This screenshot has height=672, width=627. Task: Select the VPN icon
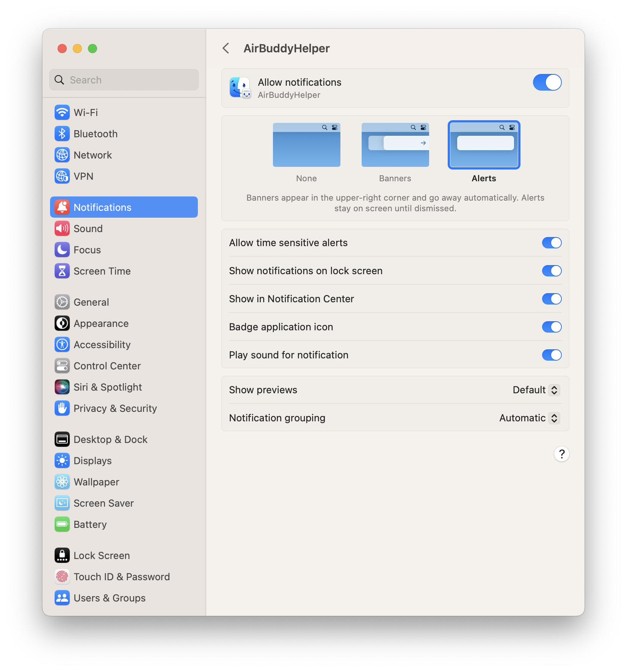tap(62, 176)
